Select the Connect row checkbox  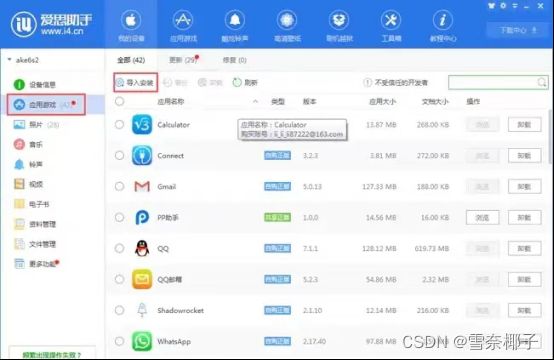(x=119, y=155)
